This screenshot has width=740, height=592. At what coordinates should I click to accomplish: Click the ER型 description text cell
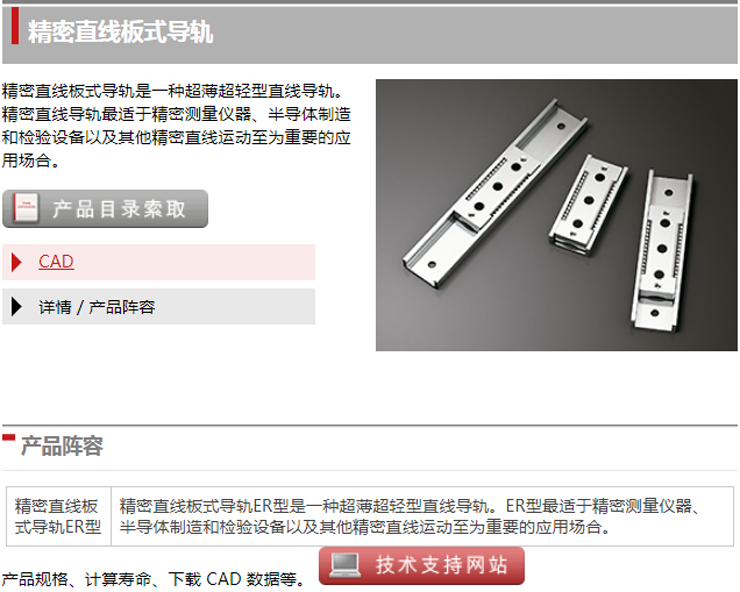[422, 516]
